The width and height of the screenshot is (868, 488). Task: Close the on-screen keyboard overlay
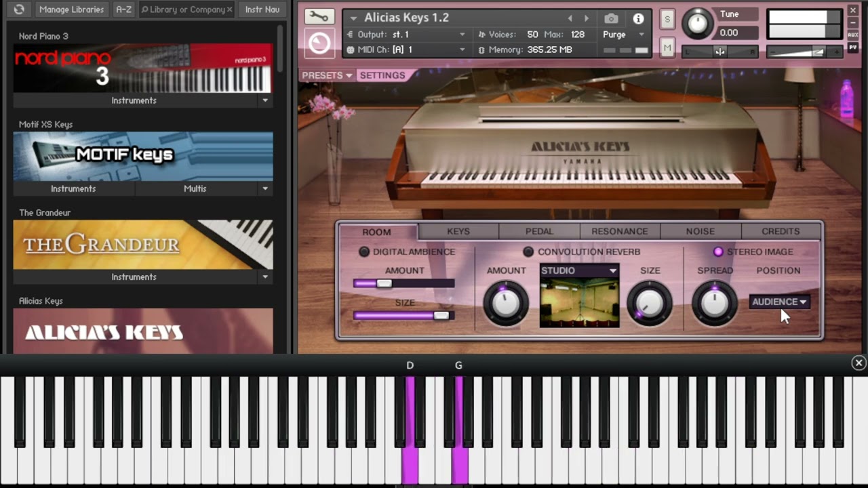coord(859,363)
